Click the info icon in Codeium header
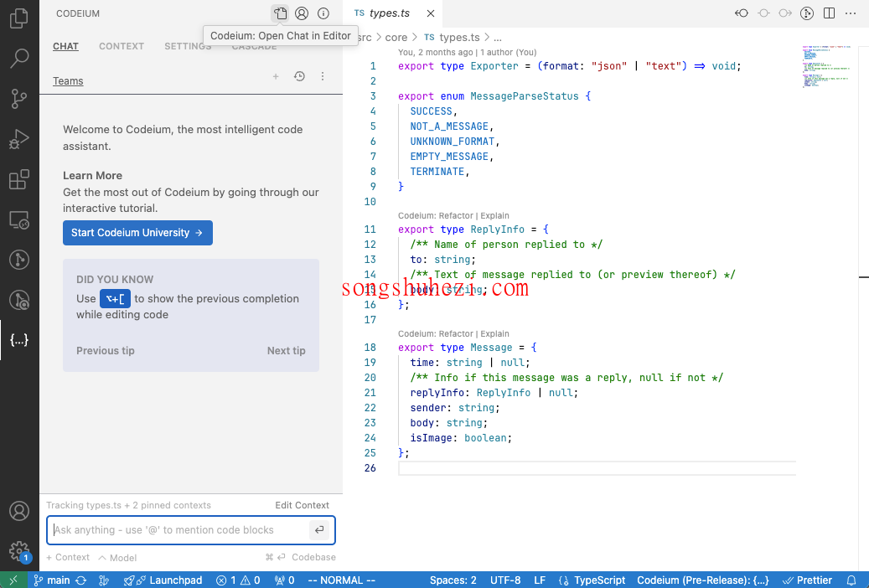 pos(323,13)
